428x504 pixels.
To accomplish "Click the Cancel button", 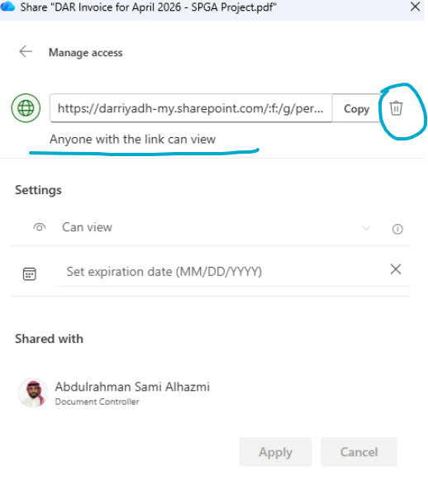I will pos(359,452).
